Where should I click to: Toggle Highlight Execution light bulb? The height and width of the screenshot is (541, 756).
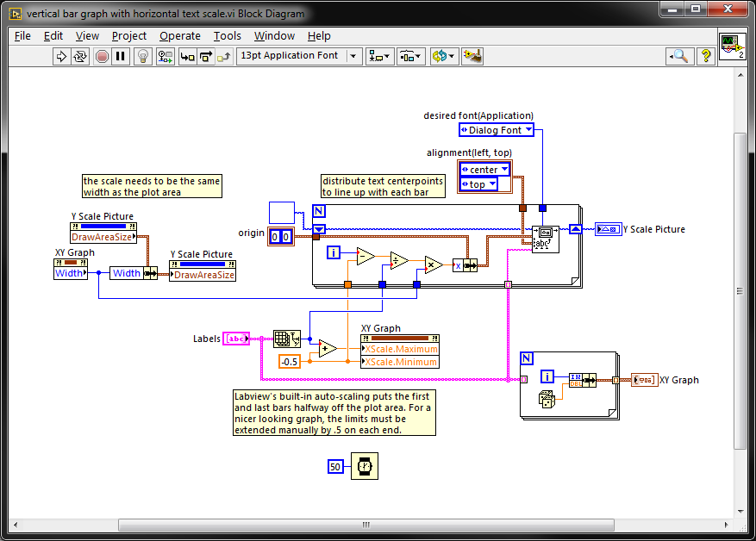[143, 56]
